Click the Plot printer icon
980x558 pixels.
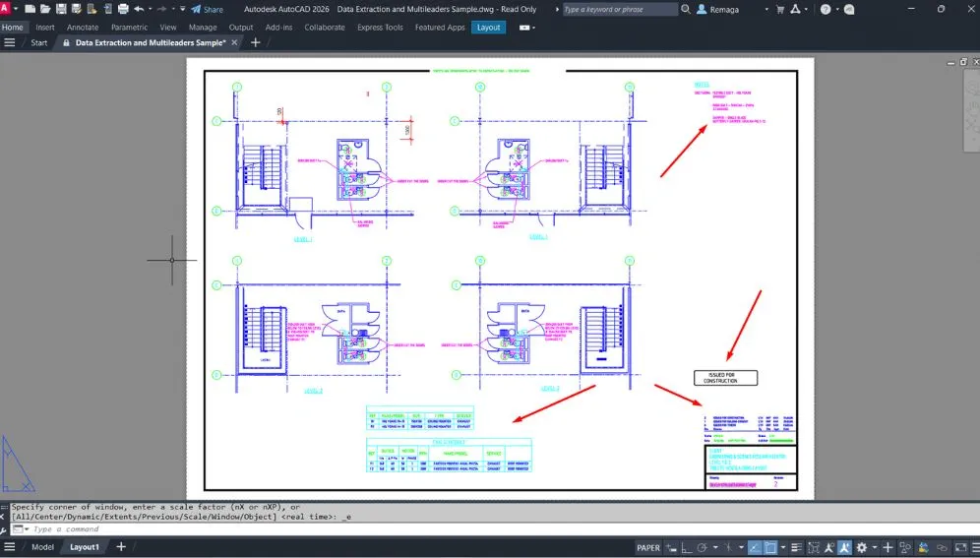coord(122,9)
